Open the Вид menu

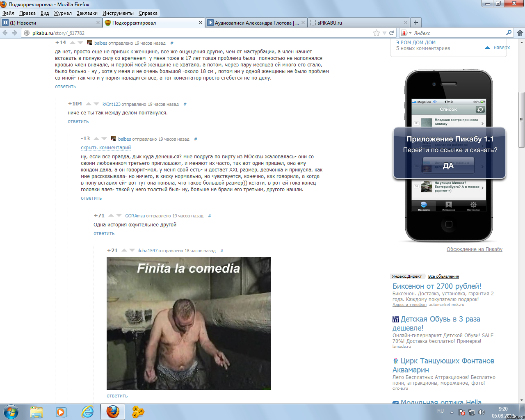pos(45,13)
